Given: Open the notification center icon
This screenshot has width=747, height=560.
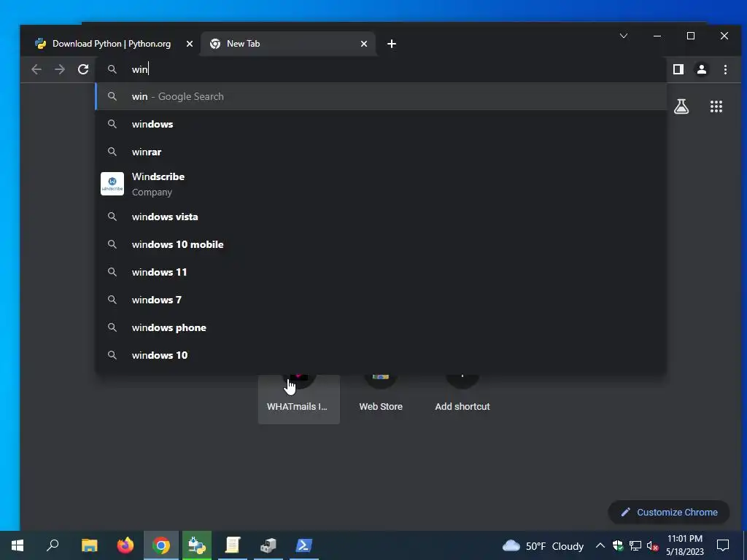Looking at the screenshot, I should 723,545.
